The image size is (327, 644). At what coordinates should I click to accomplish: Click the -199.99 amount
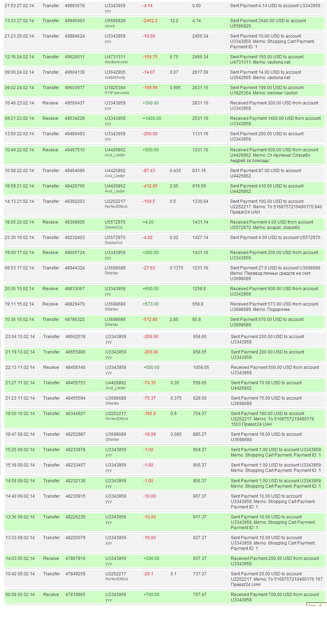[x=150, y=88]
